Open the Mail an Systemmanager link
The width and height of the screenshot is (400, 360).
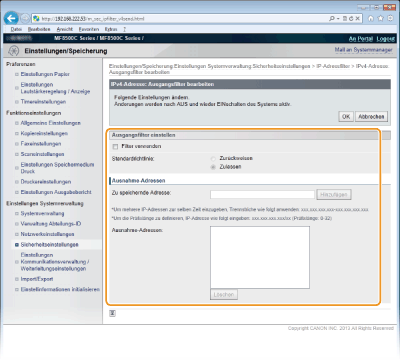(x=363, y=50)
